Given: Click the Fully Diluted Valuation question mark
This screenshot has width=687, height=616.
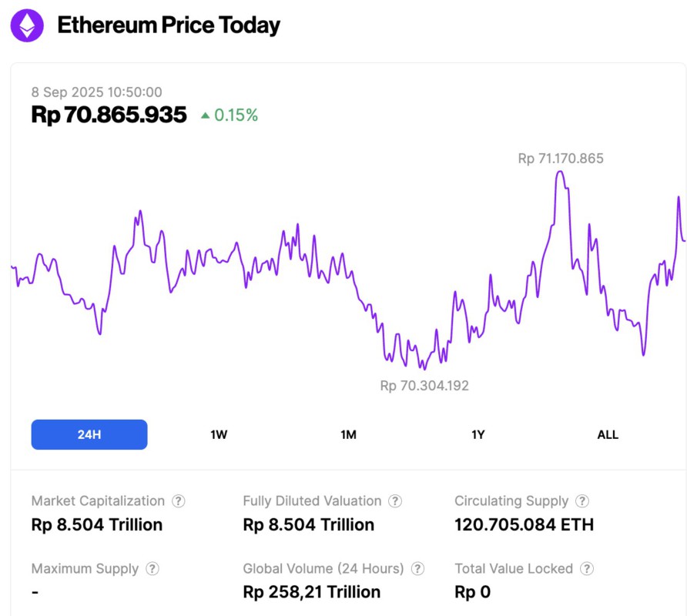Looking at the screenshot, I should [x=395, y=500].
